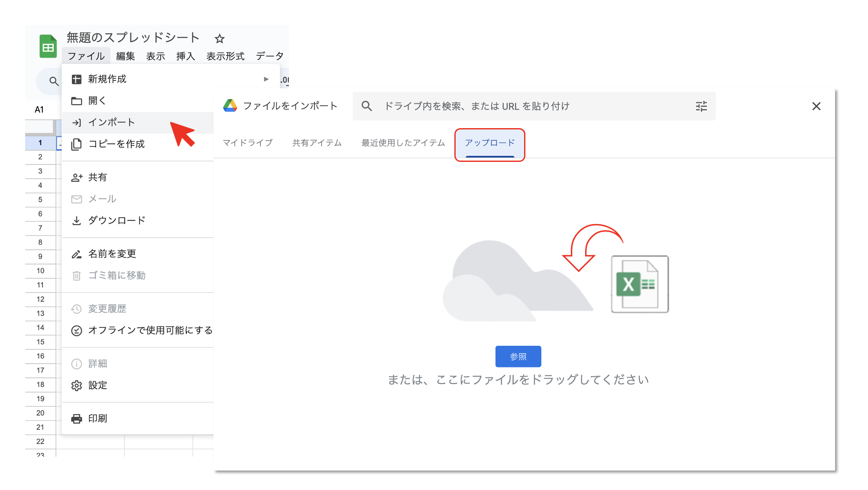Switch to the マイドライブ tab
Screen dimensions: 868x490
point(248,143)
